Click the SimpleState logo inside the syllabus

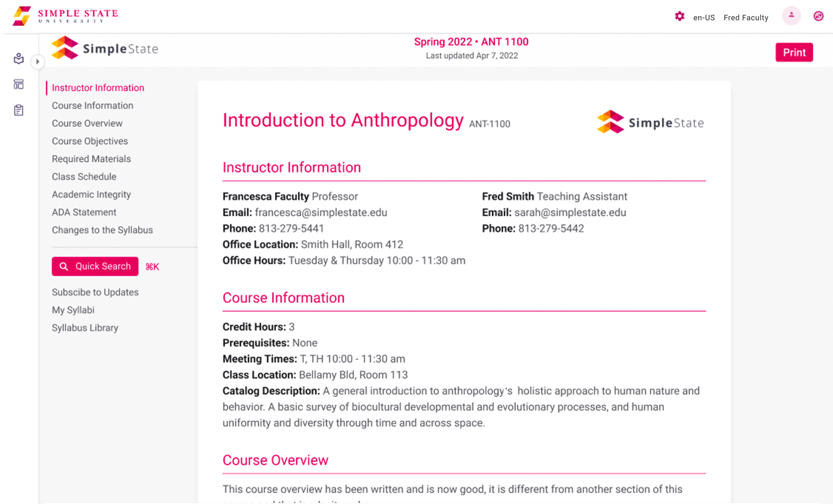(x=650, y=122)
